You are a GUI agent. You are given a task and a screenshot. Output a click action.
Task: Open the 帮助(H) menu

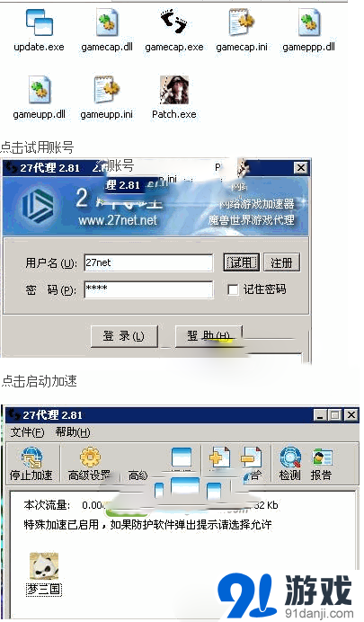(x=73, y=432)
